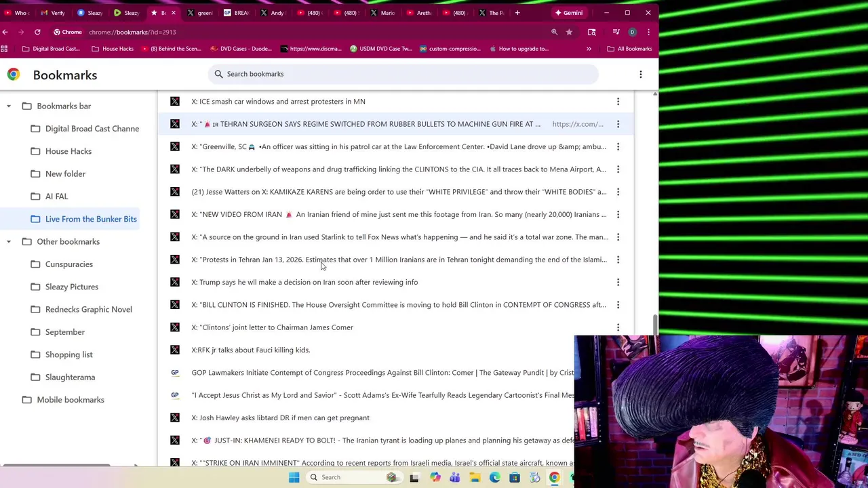Open more actions for Starlink Fox News bookmark
The height and width of the screenshot is (488, 868).
coord(618,237)
